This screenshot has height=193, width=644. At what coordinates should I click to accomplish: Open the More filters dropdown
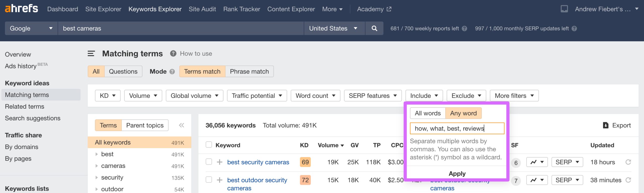(x=514, y=96)
